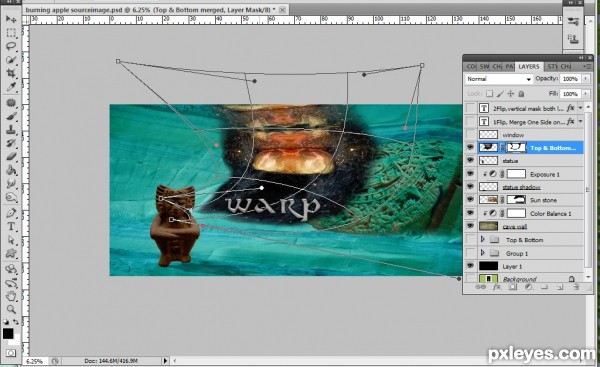Open the Layers panel options menu

pos(587,67)
